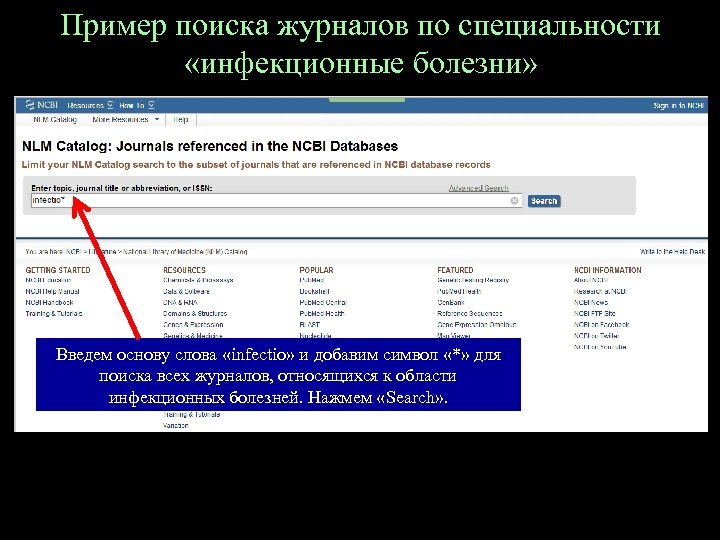Open NCBI FTP Site link
Image resolution: width=720 pixels, height=540 pixels.
595,314
